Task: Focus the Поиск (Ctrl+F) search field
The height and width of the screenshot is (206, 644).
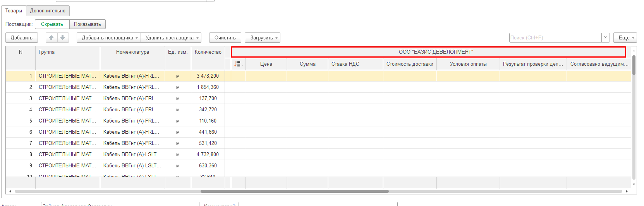Action: point(555,37)
